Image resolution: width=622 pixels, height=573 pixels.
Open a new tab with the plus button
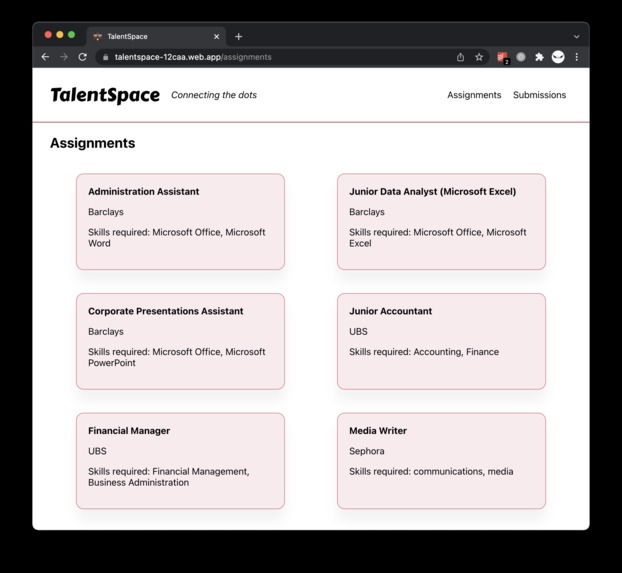point(238,37)
